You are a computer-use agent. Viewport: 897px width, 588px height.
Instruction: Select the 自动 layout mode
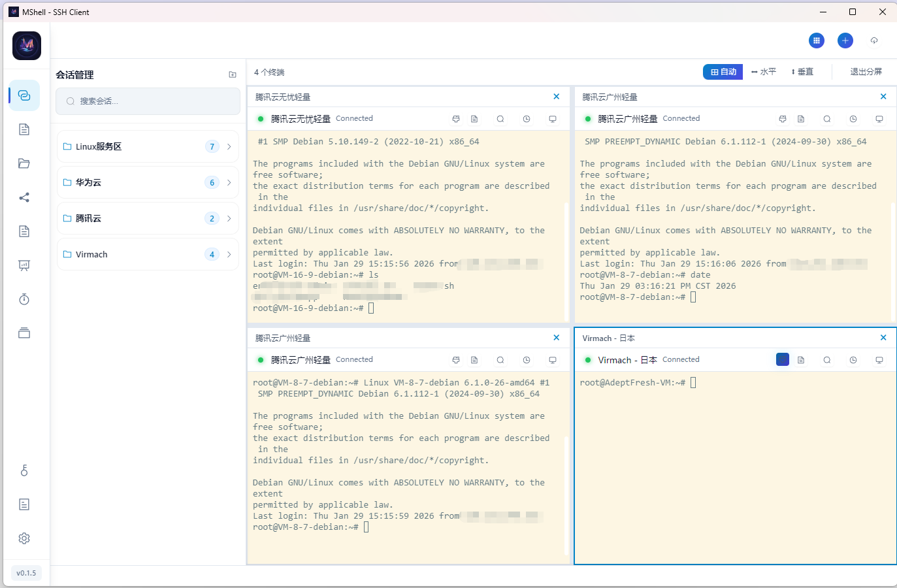click(723, 72)
